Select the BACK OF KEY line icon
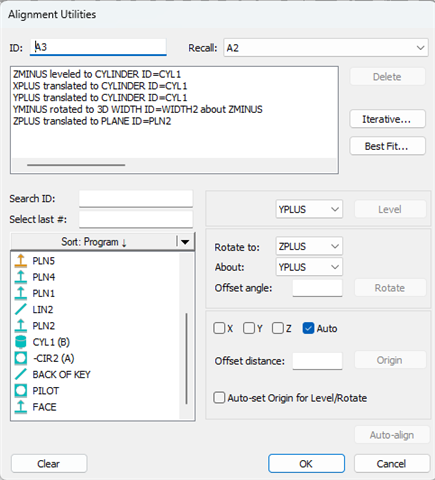This screenshot has height=480, width=435. (21, 374)
